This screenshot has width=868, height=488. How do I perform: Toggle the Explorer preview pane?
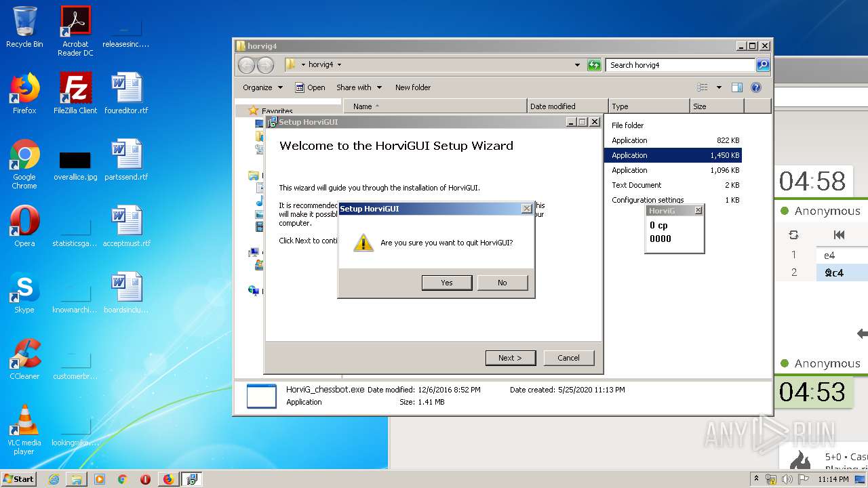point(737,87)
